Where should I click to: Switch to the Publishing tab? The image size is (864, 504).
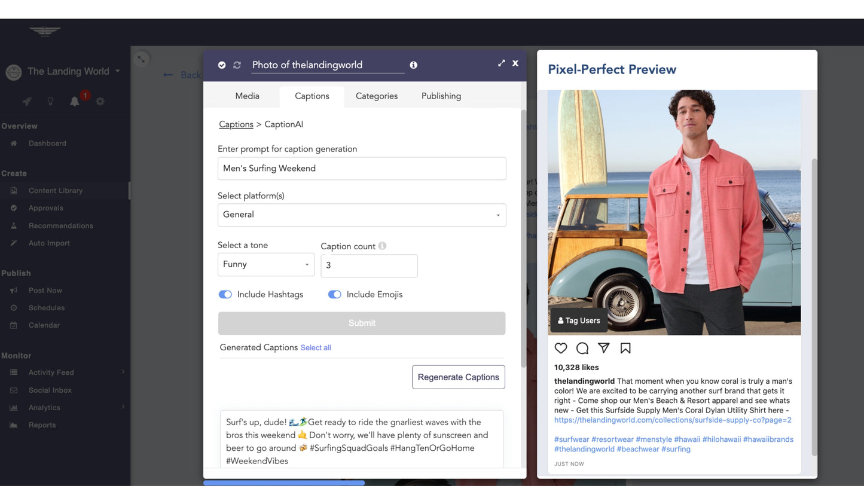[x=441, y=96]
